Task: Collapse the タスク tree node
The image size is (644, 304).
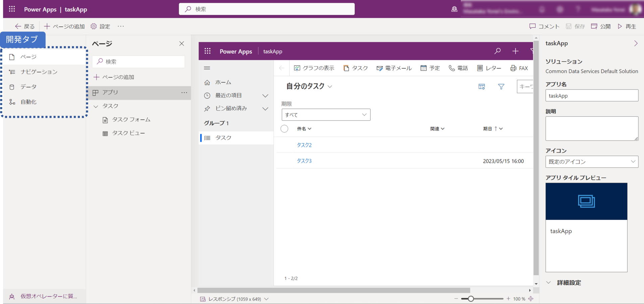Action: click(x=96, y=106)
